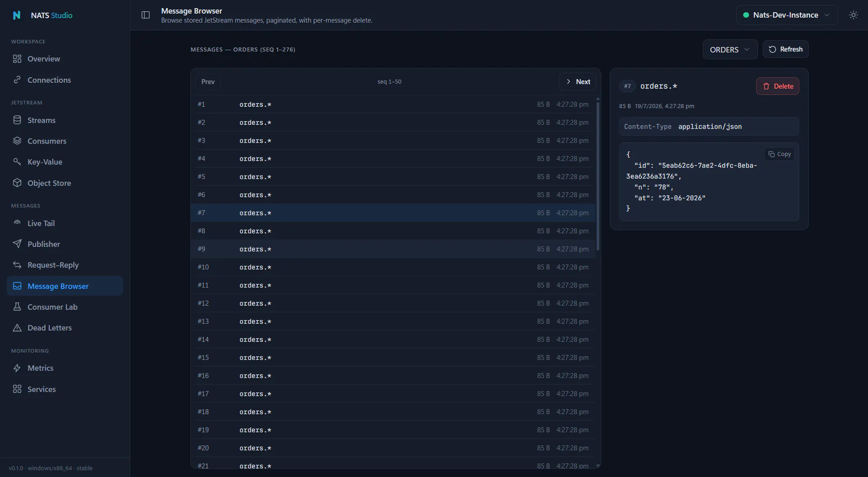Click the Dead Letters warning icon
The height and width of the screenshot is (477, 868).
(17, 327)
